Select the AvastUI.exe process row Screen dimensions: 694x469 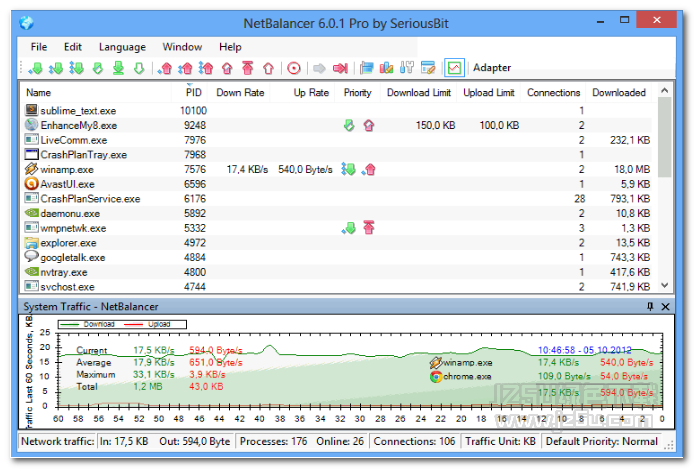pos(338,184)
